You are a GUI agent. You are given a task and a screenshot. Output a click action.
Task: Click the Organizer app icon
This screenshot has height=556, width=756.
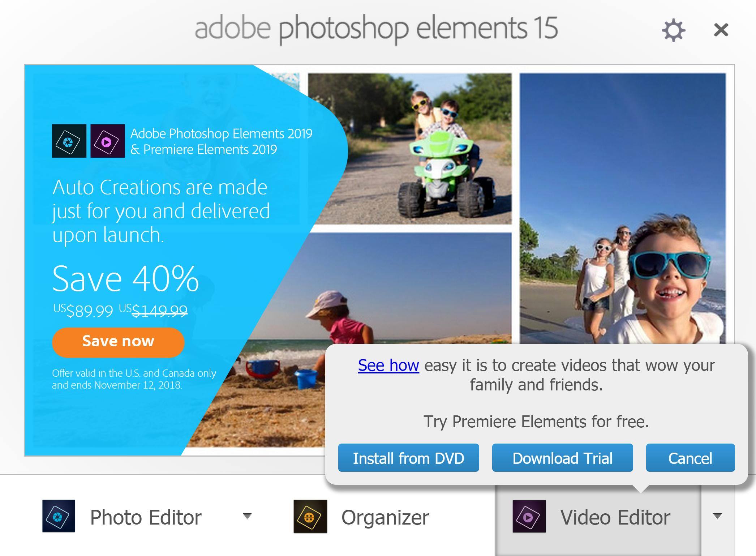point(310,516)
